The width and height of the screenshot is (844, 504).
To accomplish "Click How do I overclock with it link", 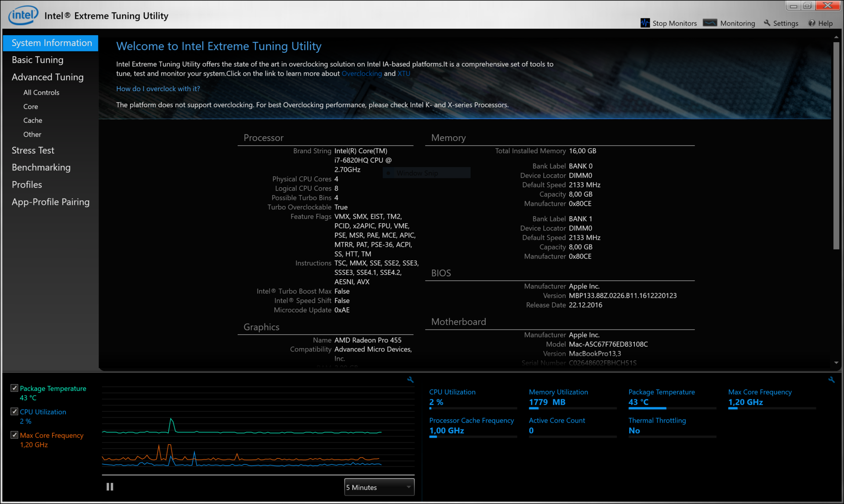I will tap(158, 89).
